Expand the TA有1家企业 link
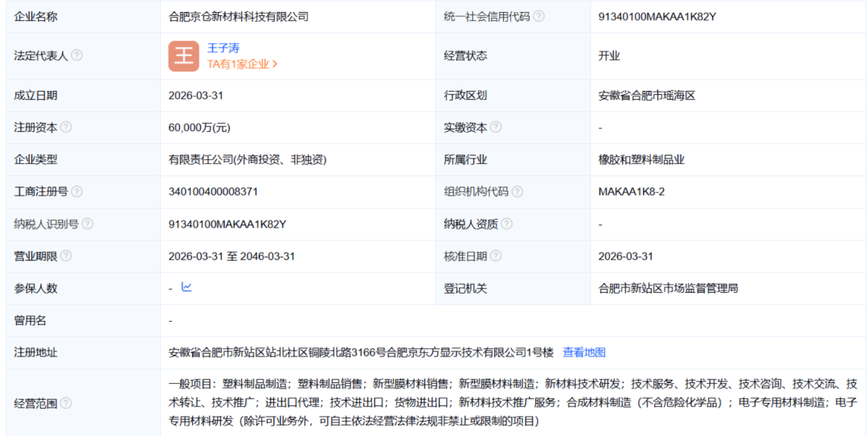Image resolution: width=868 pixels, height=436 pixels. coord(242,64)
